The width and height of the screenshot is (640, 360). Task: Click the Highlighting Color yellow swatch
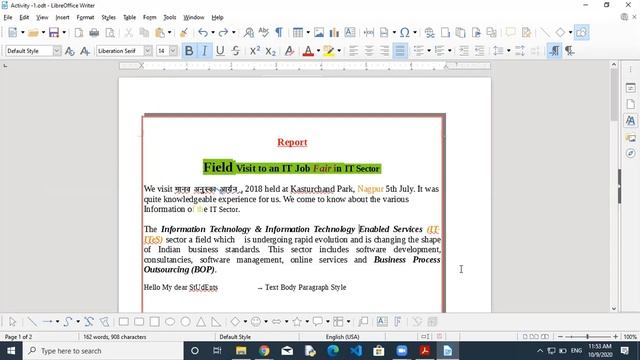329,51
